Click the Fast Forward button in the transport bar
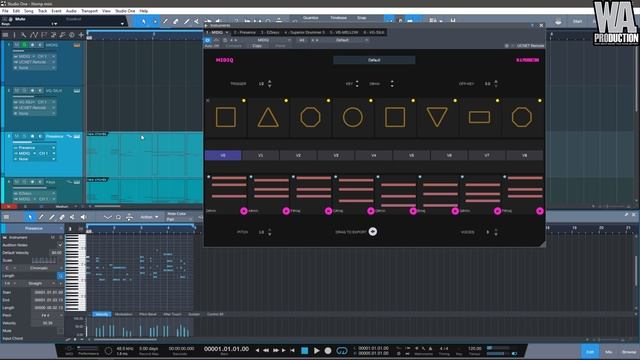Screen dimensions: 640x360 click(276, 350)
